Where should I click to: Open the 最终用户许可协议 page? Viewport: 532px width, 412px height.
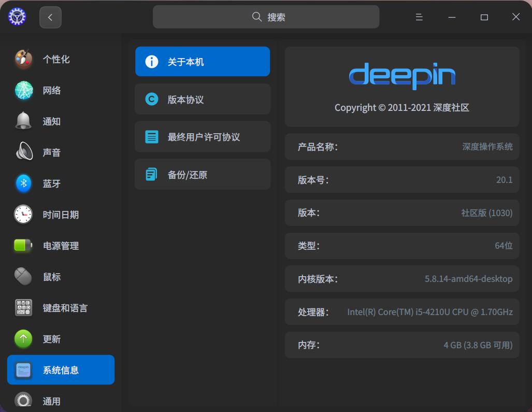tap(203, 137)
